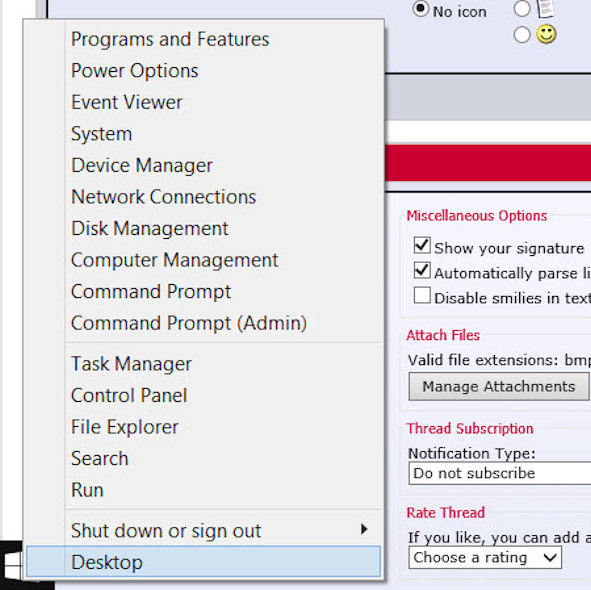Open Device Manager
591x590 pixels.
coord(204,165)
